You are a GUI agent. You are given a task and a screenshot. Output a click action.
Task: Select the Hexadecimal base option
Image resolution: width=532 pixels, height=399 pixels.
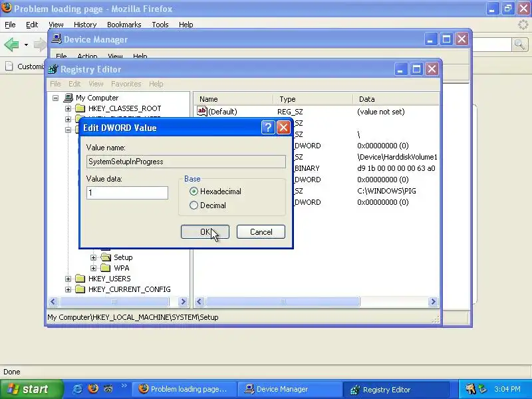(x=194, y=192)
